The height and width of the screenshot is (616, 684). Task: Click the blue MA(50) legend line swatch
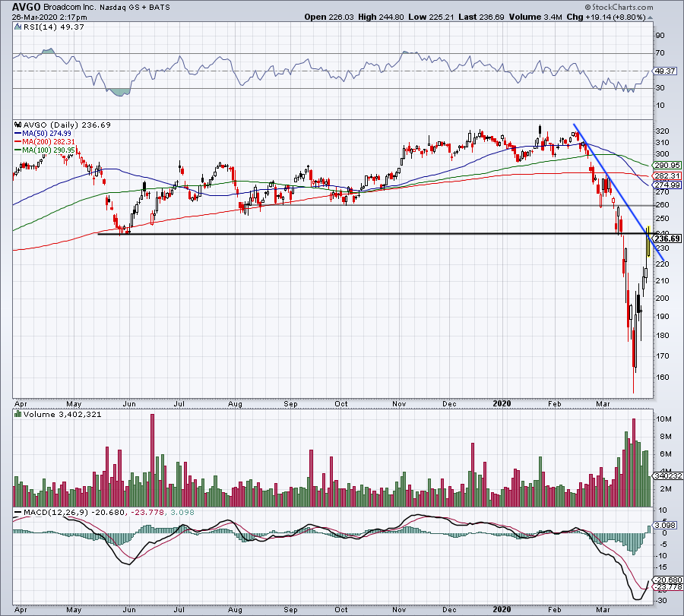tap(18, 134)
